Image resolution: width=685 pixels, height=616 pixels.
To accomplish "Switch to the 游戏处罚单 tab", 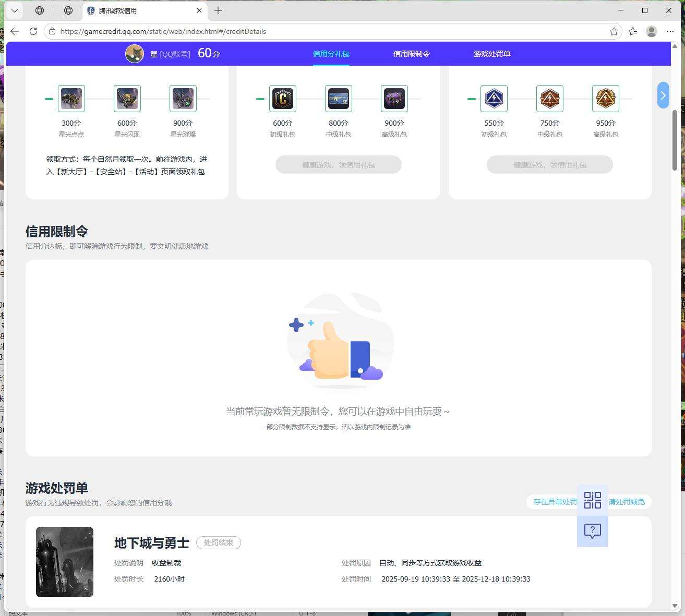I will [x=492, y=54].
